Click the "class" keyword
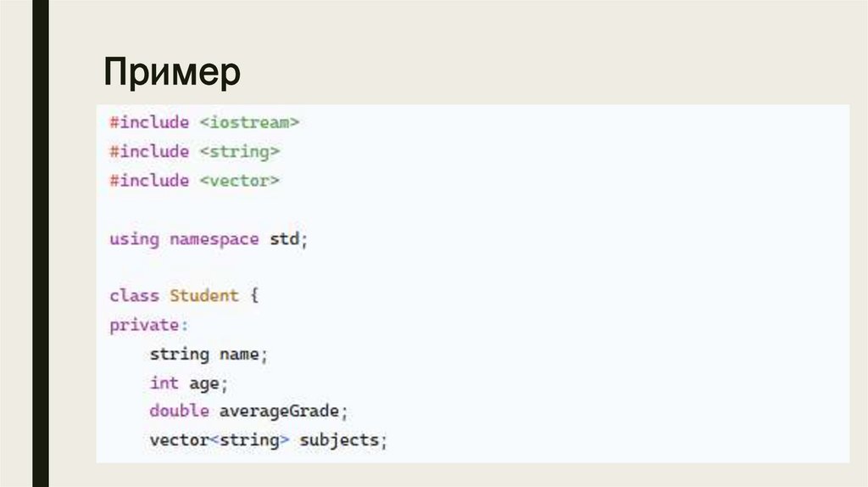 (134, 296)
